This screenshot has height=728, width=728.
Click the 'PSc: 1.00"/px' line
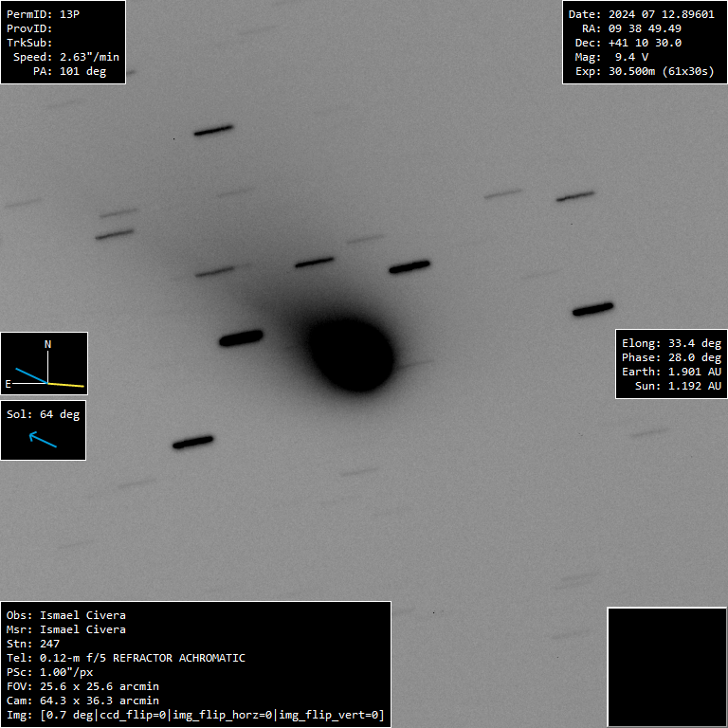tap(49, 673)
